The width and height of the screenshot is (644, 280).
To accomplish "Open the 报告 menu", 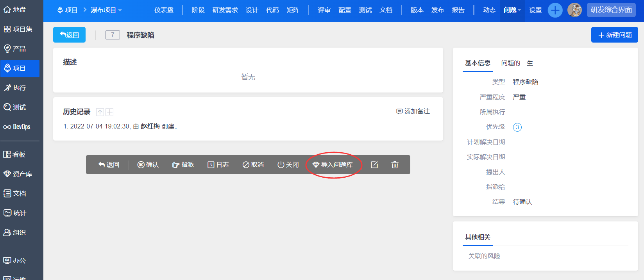I will tap(458, 10).
